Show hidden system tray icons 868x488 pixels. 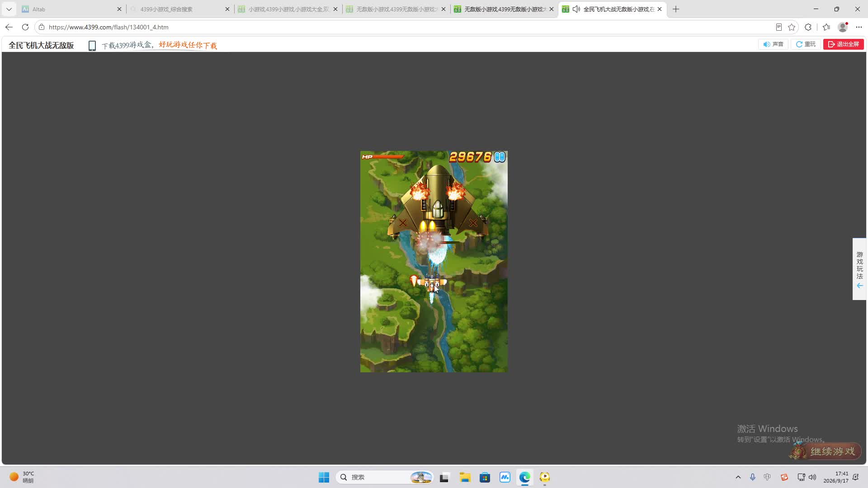[x=738, y=477]
